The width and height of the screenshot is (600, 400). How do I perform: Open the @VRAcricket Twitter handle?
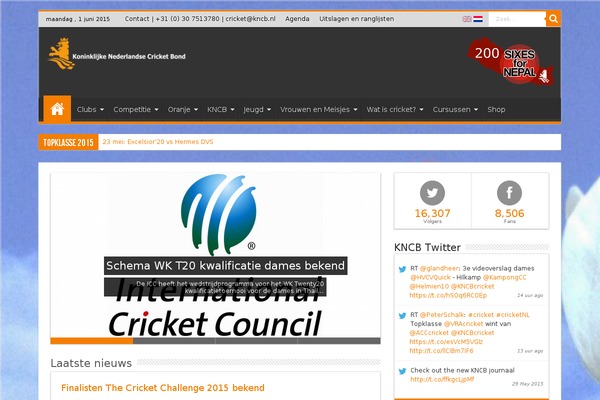click(463, 324)
